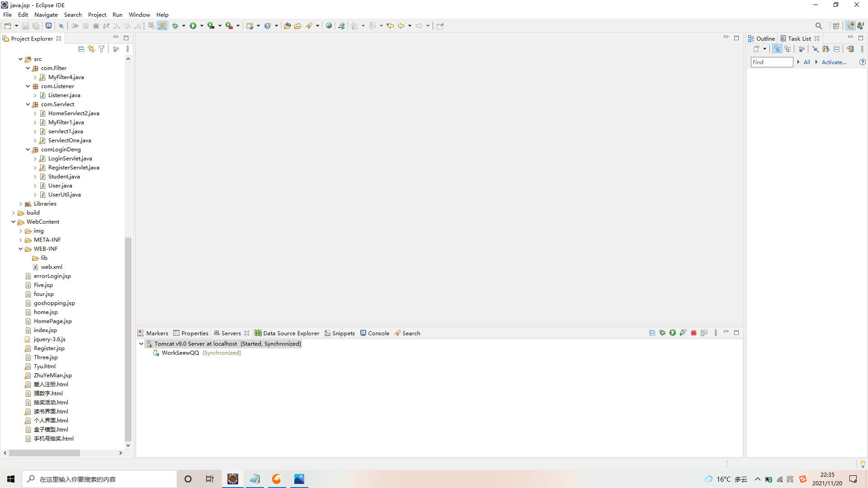This screenshot has width=868, height=488.
Task: Click the All working set link
Action: coord(807,62)
